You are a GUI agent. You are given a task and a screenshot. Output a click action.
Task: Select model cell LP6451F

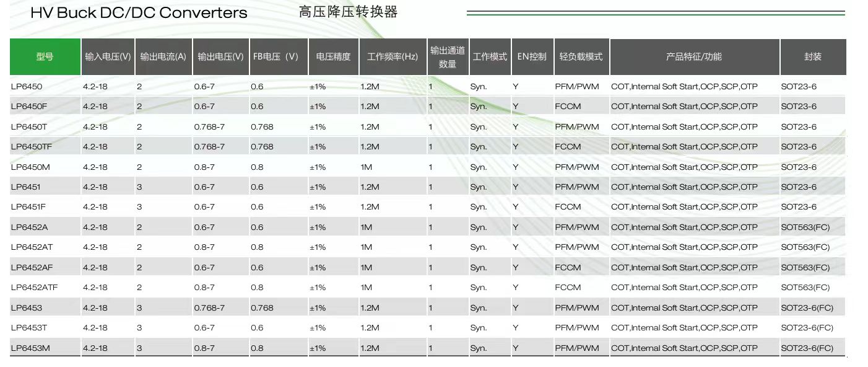[x=28, y=207]
